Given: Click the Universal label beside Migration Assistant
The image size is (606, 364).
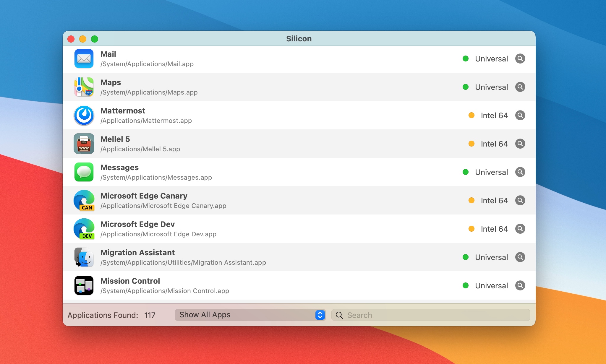Looking at the screenshot, I should tap(491, 257).
